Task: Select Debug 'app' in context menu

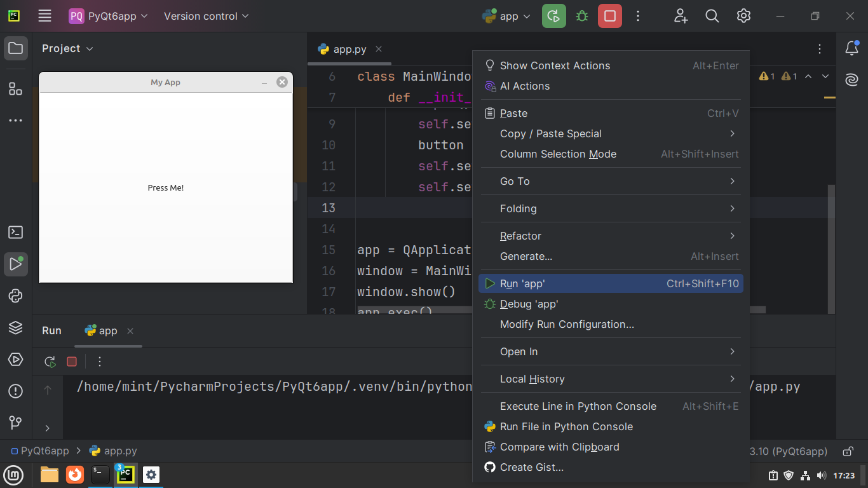Action: [x=611, y=304]
